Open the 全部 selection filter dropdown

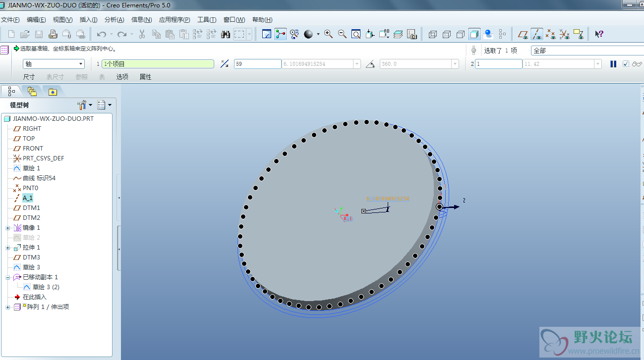[x=587, y=51]
